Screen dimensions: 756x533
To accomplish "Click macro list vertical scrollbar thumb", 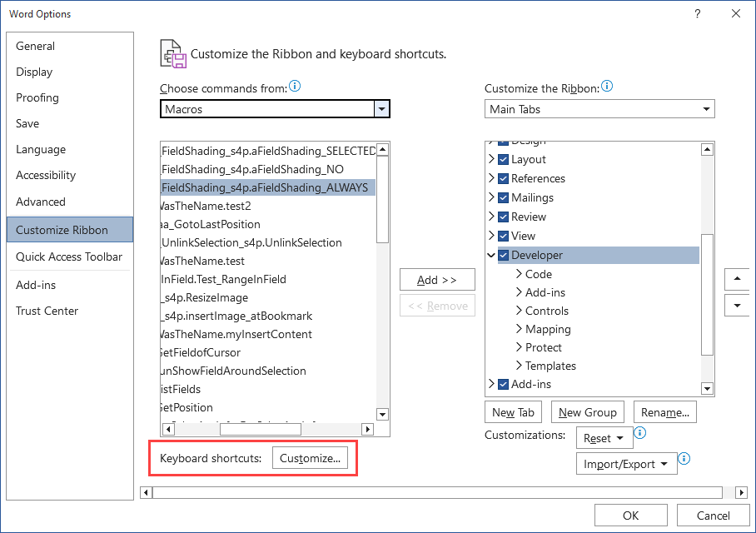I will point(382,199).
